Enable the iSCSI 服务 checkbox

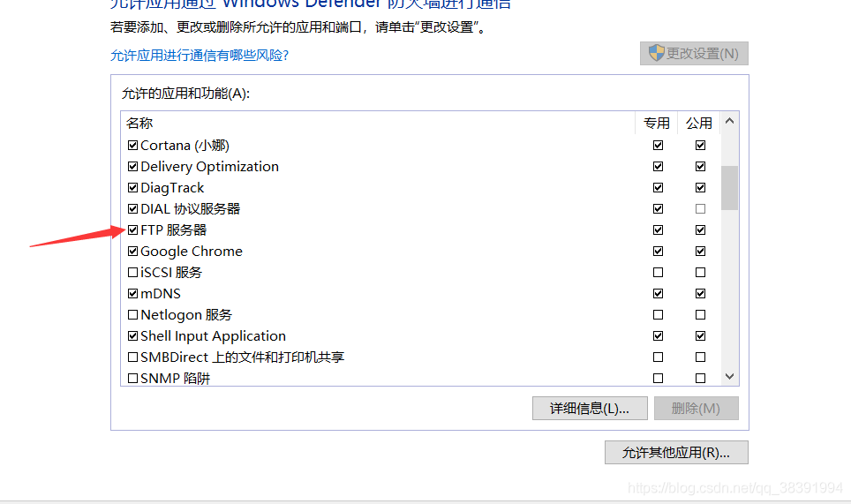click(133, 273)
